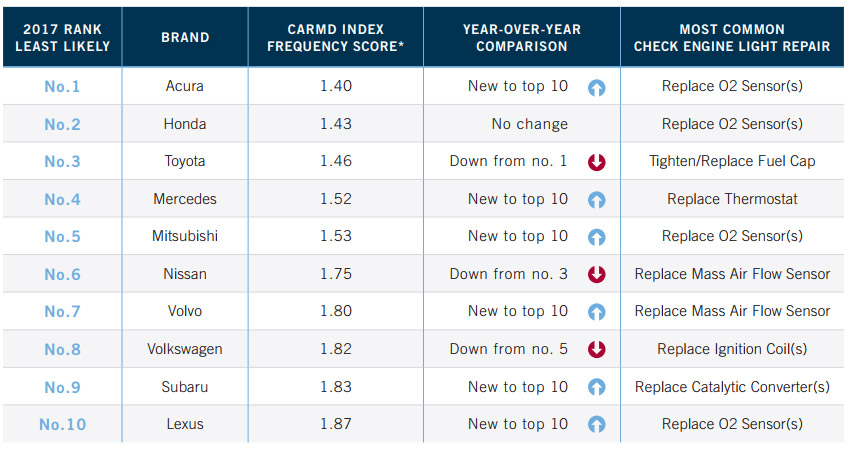The image size is (850, 452).
Task: Click the Replace Thermostat repair text
Action: click(732, 199)
